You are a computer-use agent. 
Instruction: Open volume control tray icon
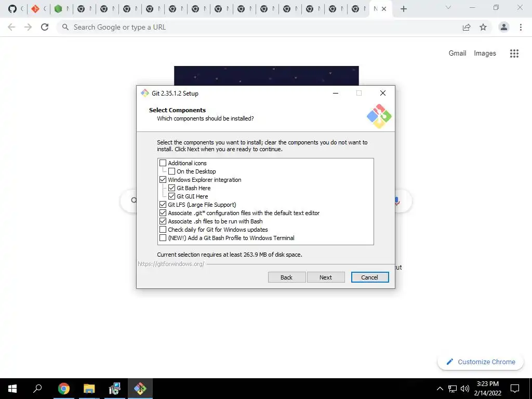coord(465,389)
